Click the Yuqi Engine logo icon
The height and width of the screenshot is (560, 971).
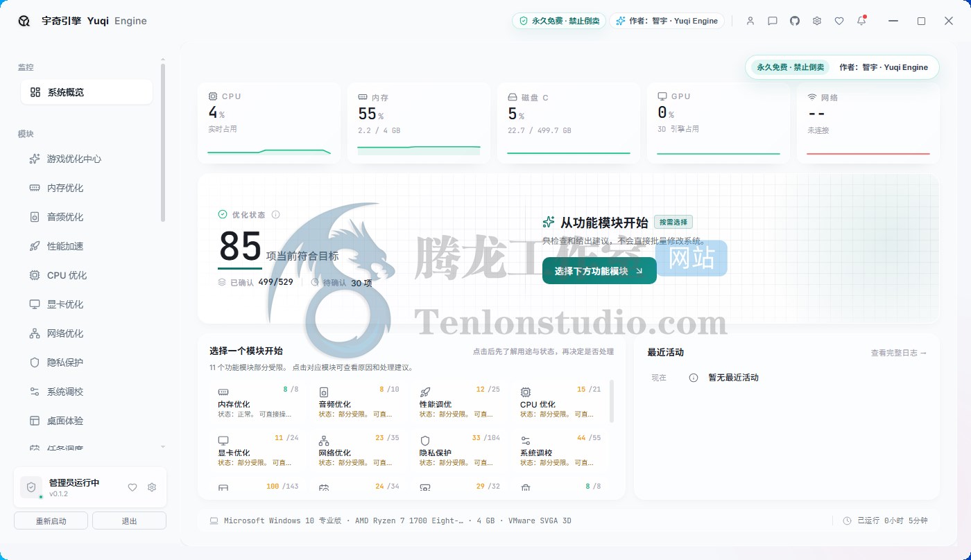pyautogui.click(x=24, y=21)
